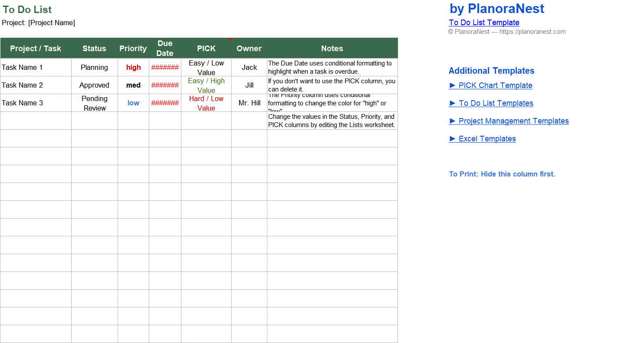Select the 'Pending Review' status cell

pyautogui.click(x=95, y=103)
